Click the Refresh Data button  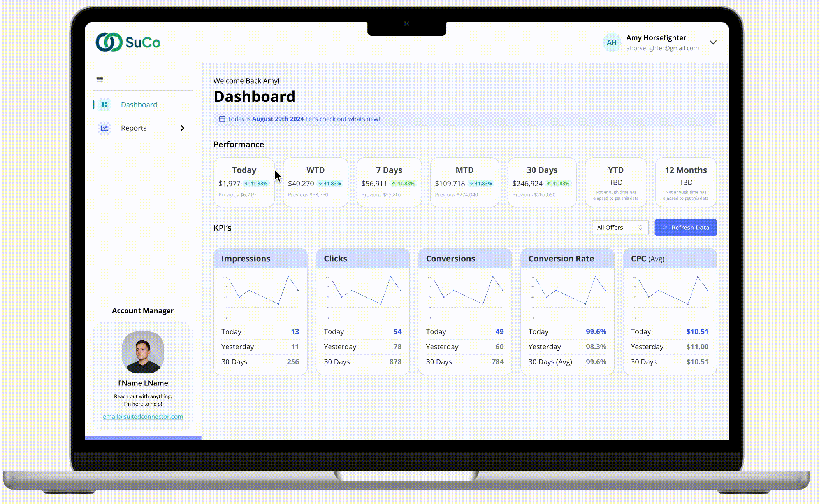point(685,227)
